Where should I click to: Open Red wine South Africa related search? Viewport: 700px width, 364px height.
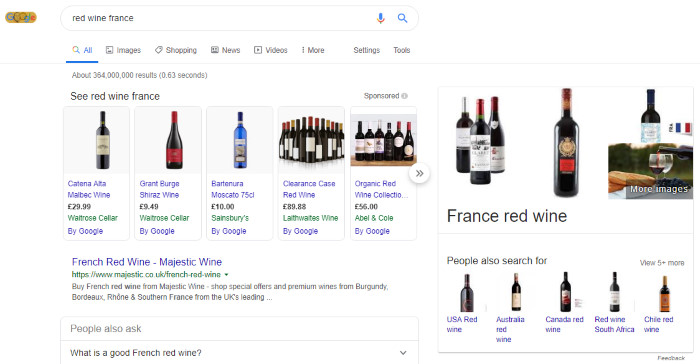614,325
